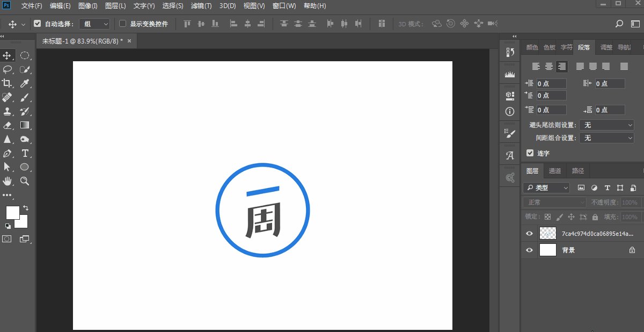Viewport: 644px width, 332px height.
Task: Switch to the 通道 tab
Action: (555, 171)
